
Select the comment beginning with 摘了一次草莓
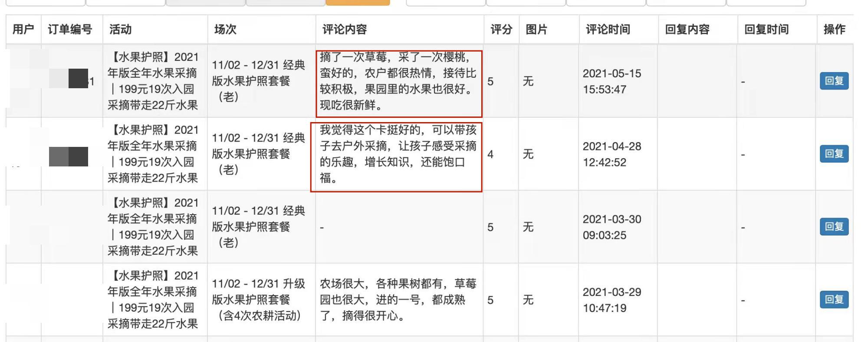point(398,81)
